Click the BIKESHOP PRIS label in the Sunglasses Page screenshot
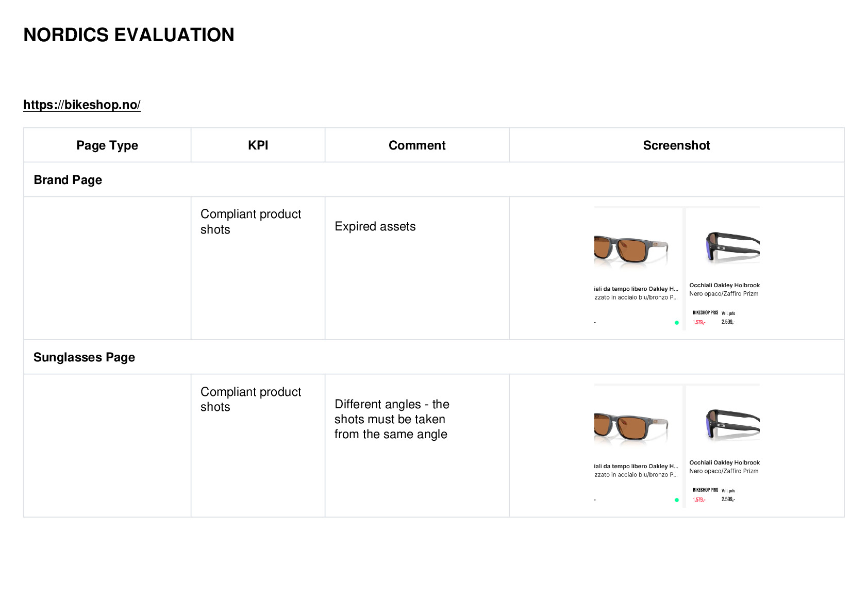The image size is (868, 614). [705, 490]
